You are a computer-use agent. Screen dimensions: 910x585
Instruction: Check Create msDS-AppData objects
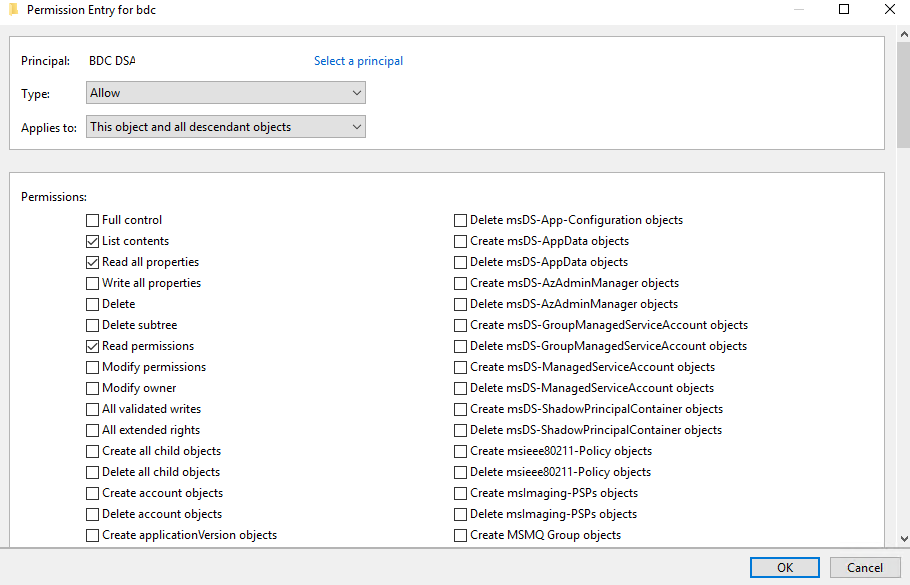(x=461, y=241)
